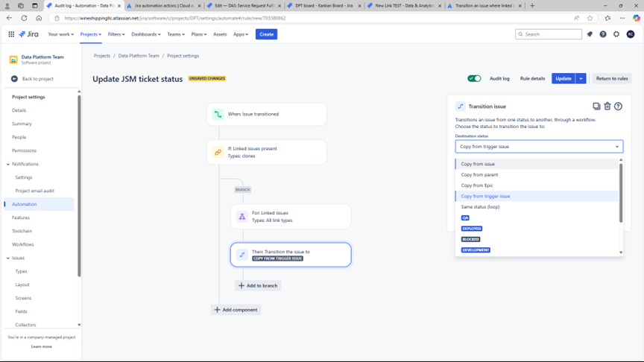644x362 pixels.
Task: Open a new browser tab
Action: pos(532,6)
